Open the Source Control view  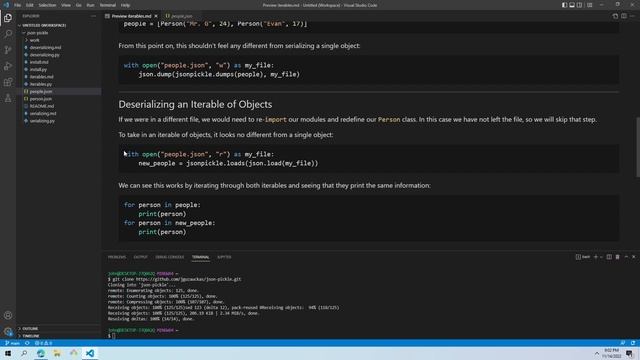[x=8, y=50]
